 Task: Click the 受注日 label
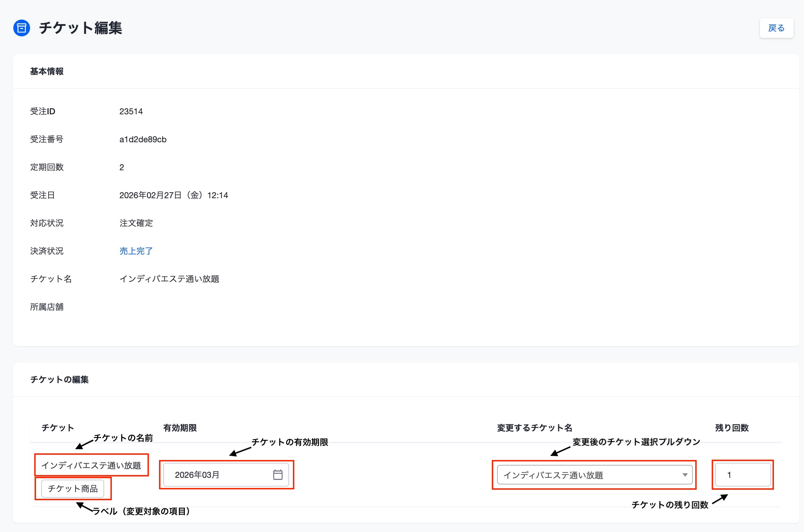tap(43, 195)
